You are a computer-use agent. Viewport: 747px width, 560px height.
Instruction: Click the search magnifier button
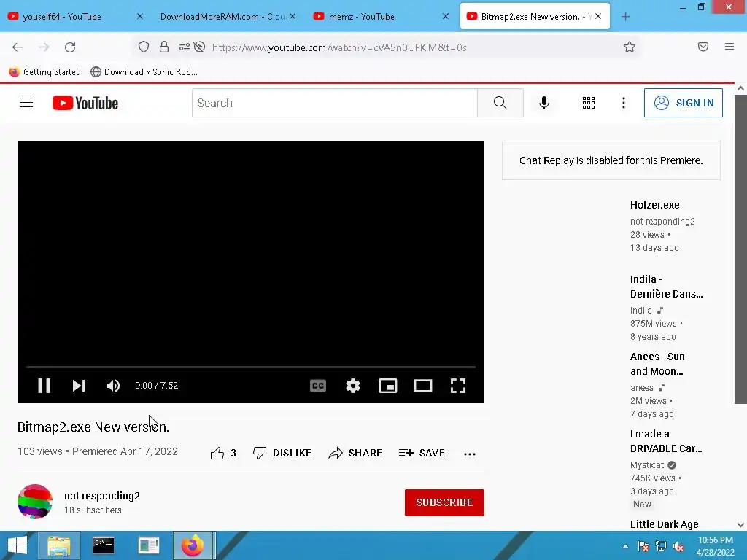coord(500,103)
